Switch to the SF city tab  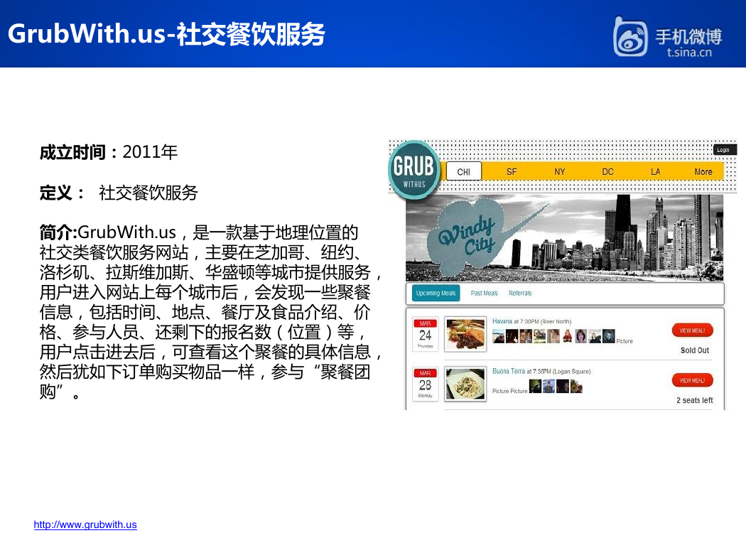[512, 172]
